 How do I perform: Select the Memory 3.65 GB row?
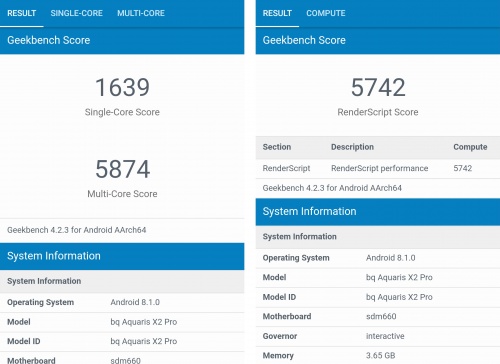click(x=378, y=355)
